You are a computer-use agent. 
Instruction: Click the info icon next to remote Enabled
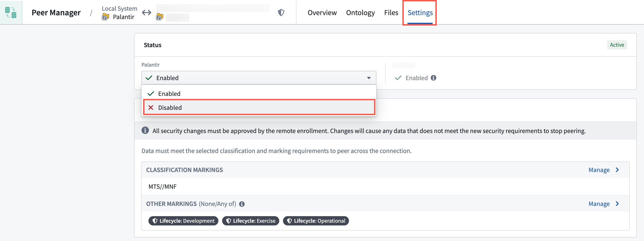coord(434,78)
